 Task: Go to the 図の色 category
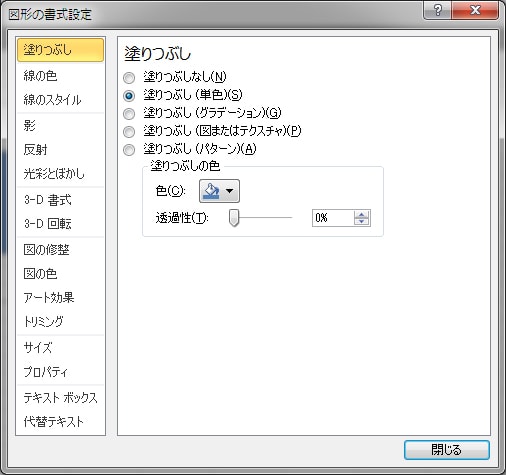pos(60,274)
